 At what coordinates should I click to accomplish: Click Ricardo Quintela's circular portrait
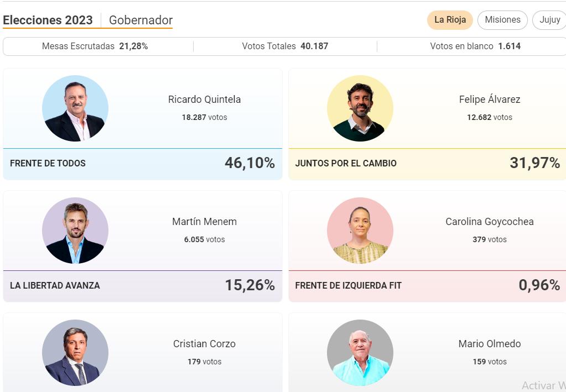[75, 108]
